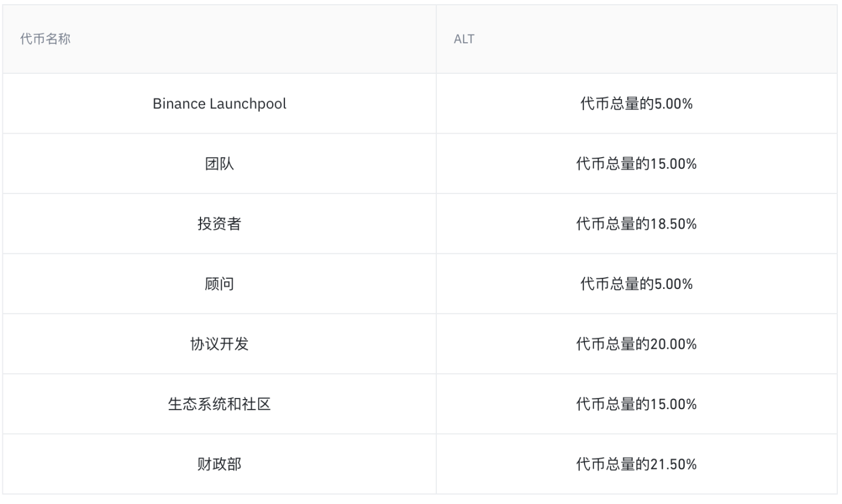Screen dimensions: 842x504
Task: Click 代币总量的15.00% in 生态系统和社区 row
Action: click(636, 404)
